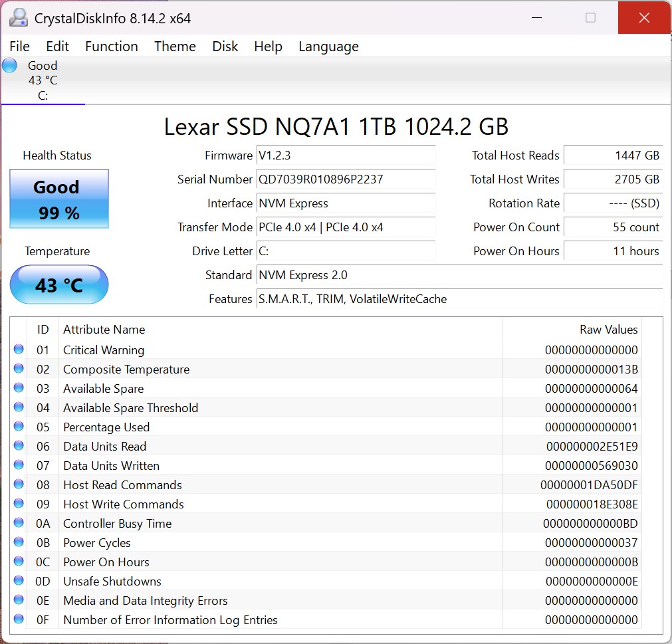Open the Language menu

pyautogui.click(x=328, y=47)
